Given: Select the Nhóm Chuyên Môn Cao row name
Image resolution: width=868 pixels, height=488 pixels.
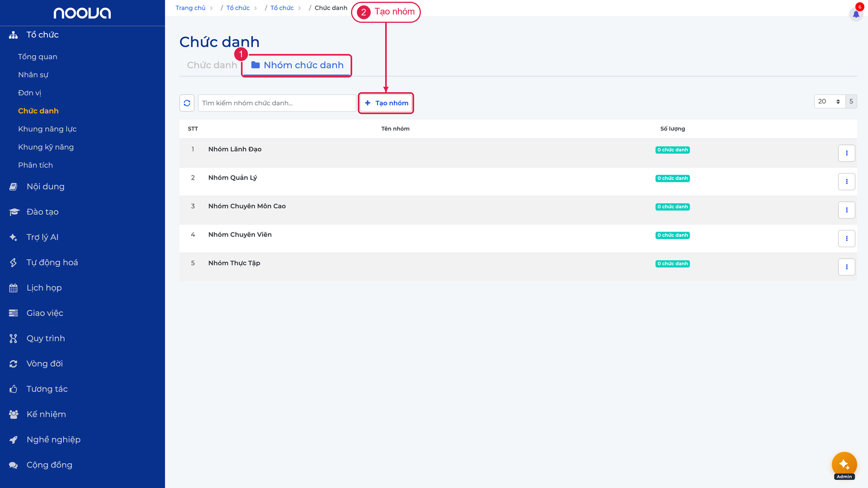Looking at the screenshot, I should click(247, 206).
